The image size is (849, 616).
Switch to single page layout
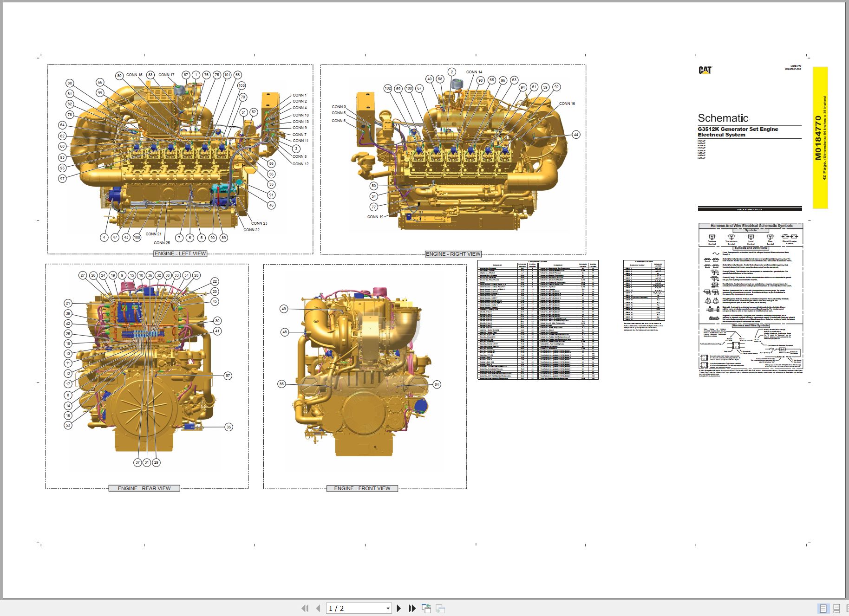tap(823, 608)
